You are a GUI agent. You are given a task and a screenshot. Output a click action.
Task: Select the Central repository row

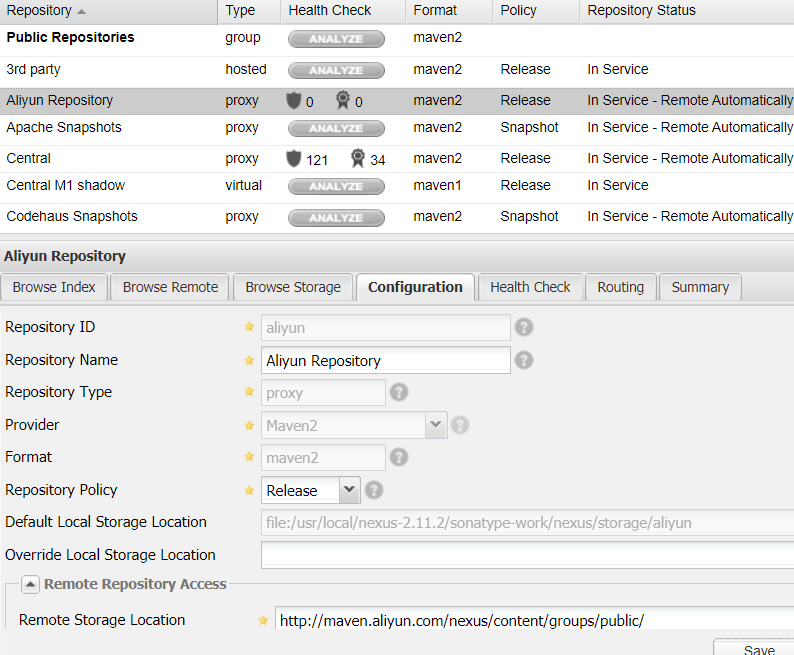(397, 159)
